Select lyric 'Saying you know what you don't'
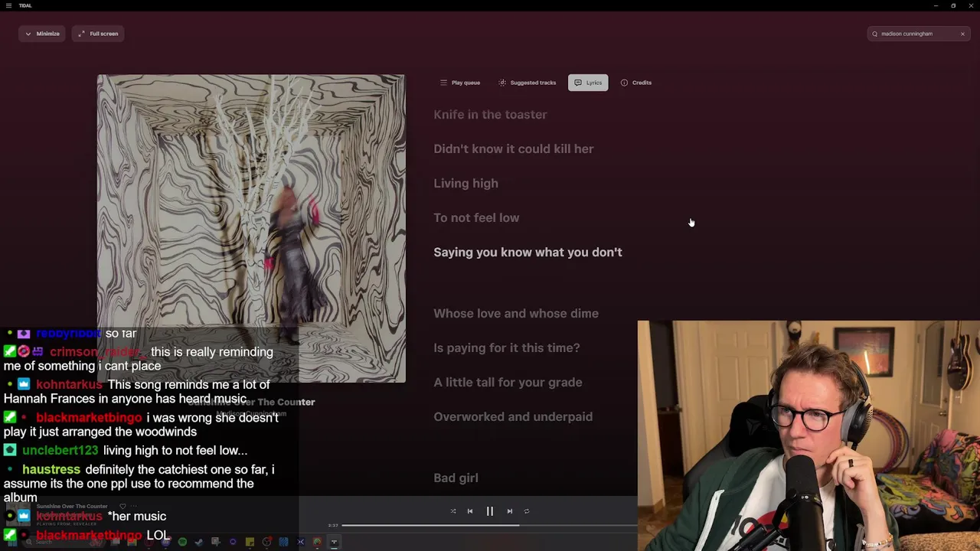The width and height of the screenshot is (980, 551). pyautogui.click(x=528, y=253)
